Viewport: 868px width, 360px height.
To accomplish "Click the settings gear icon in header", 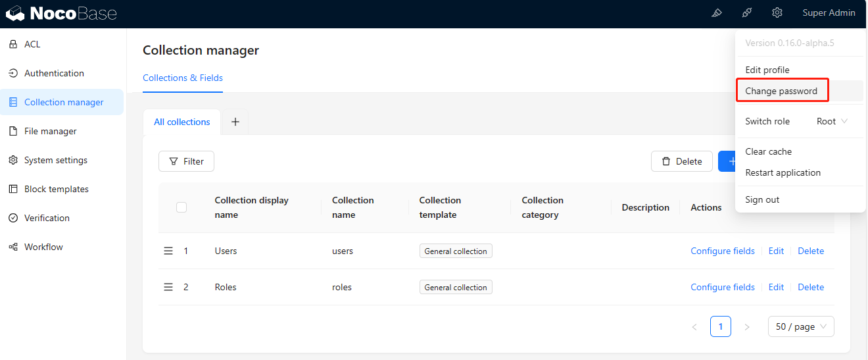I will click(x=777, y=13).
